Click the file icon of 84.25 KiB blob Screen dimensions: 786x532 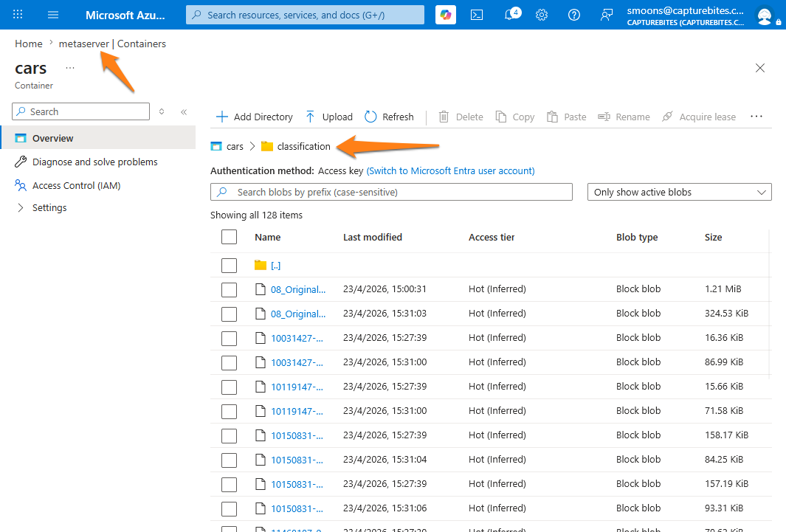261,460
